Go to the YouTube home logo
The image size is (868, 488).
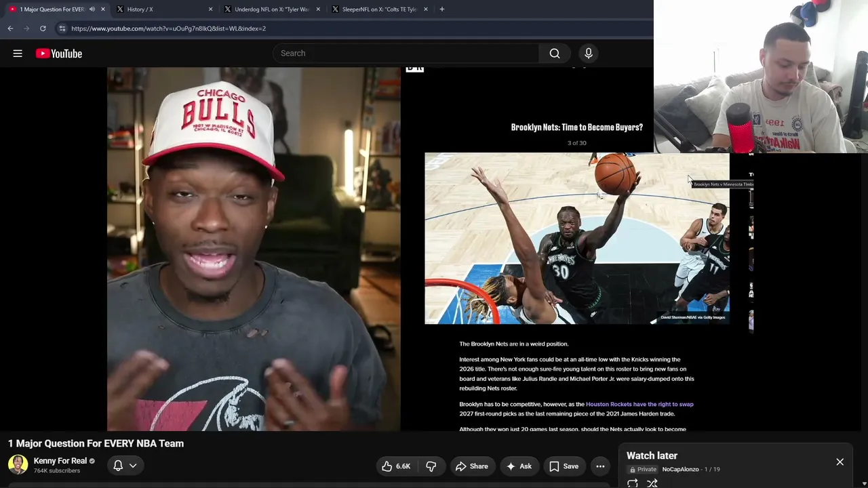point(59,54)
